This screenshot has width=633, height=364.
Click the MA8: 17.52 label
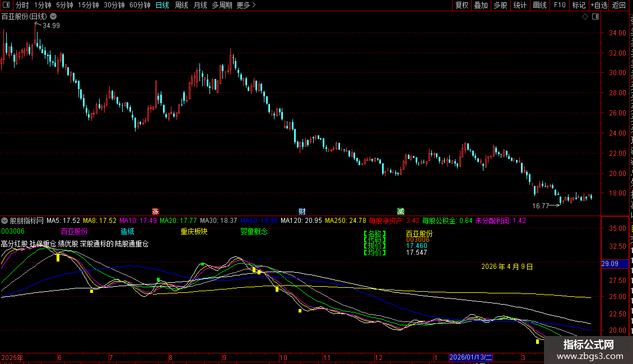click(100, 221)
